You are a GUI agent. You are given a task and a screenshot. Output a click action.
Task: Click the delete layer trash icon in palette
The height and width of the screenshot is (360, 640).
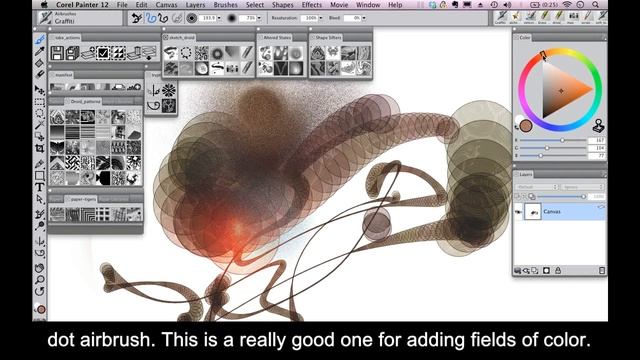tap(135, 53)
